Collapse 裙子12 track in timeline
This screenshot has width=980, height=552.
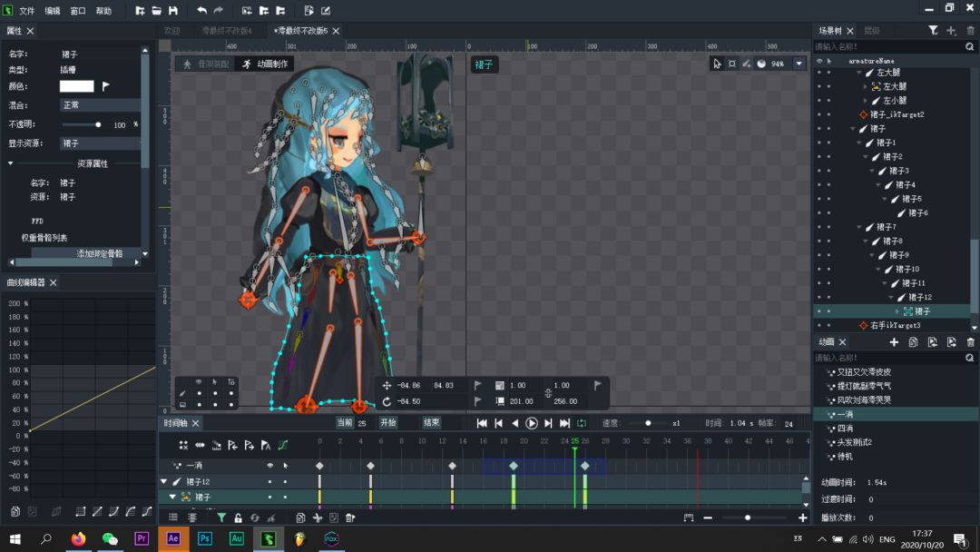[x=163, y=481]
